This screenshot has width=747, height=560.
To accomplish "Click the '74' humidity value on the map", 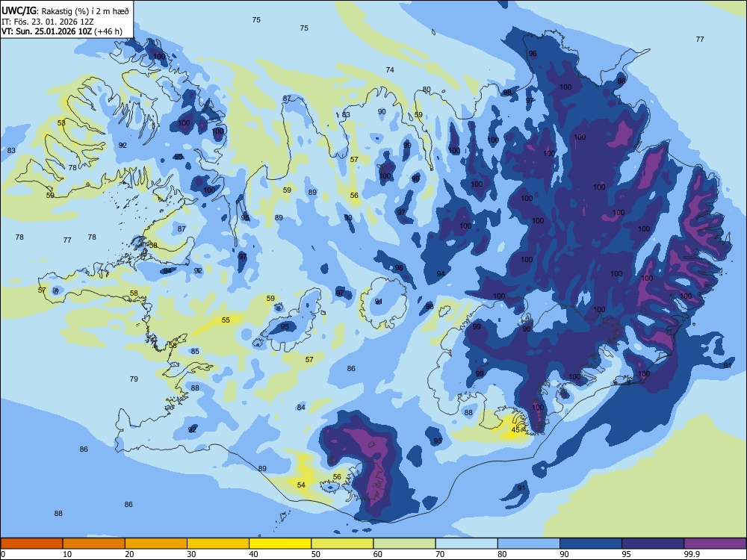I will (x=390, y=70).
